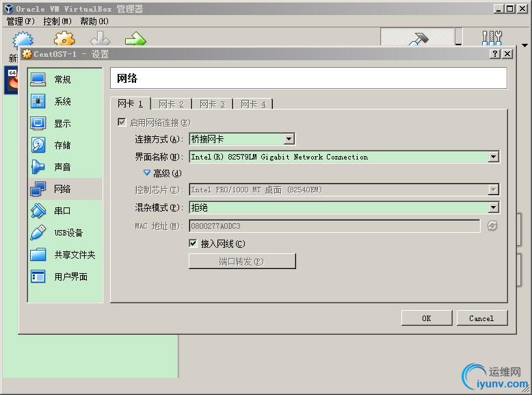Collapse the 高级 advanced section triangle
This screenshot has width=532, height=395.
tap(146, 173)
